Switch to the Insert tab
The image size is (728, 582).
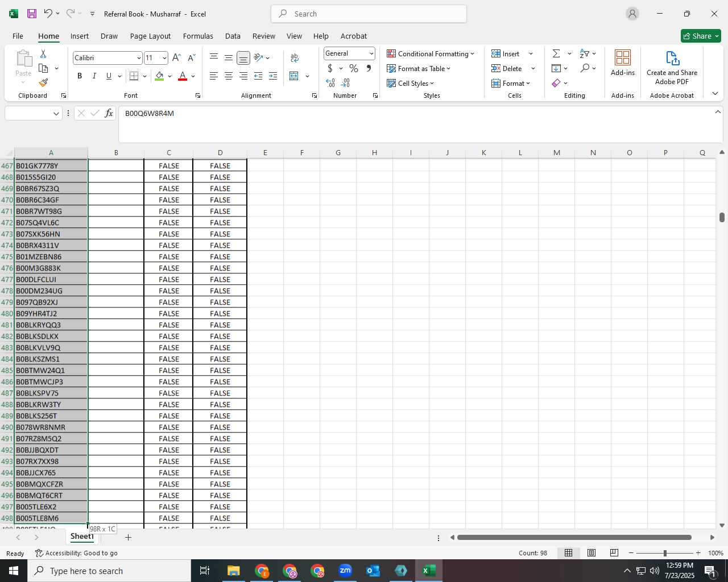coord(80,36)
